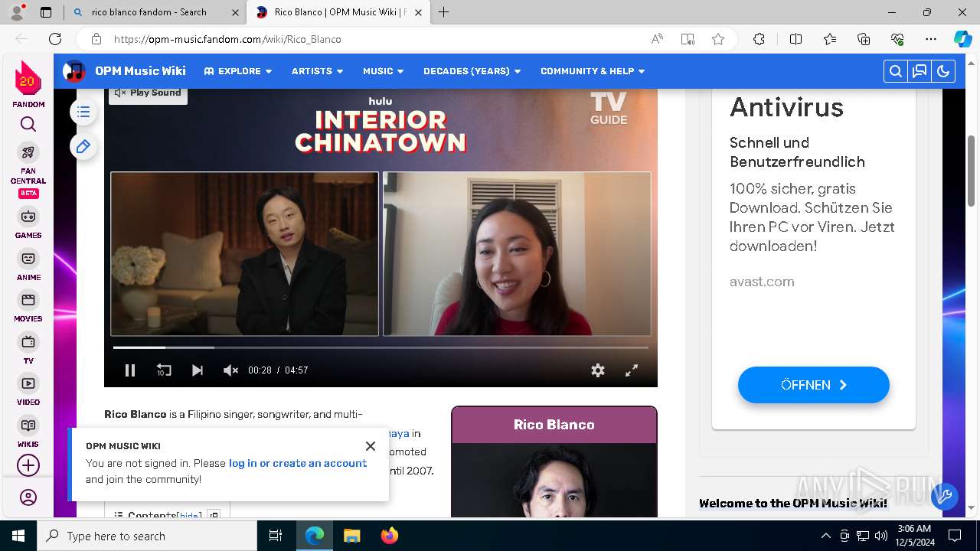This screenshot has width=980, height=551.
Task: Launch Firefox from the taskbar
Action: (x=389, y=536)
